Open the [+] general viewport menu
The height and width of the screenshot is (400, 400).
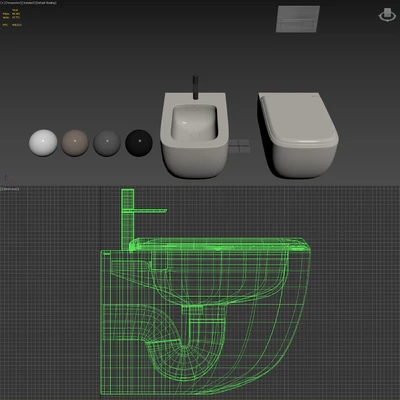coord(2,3)
